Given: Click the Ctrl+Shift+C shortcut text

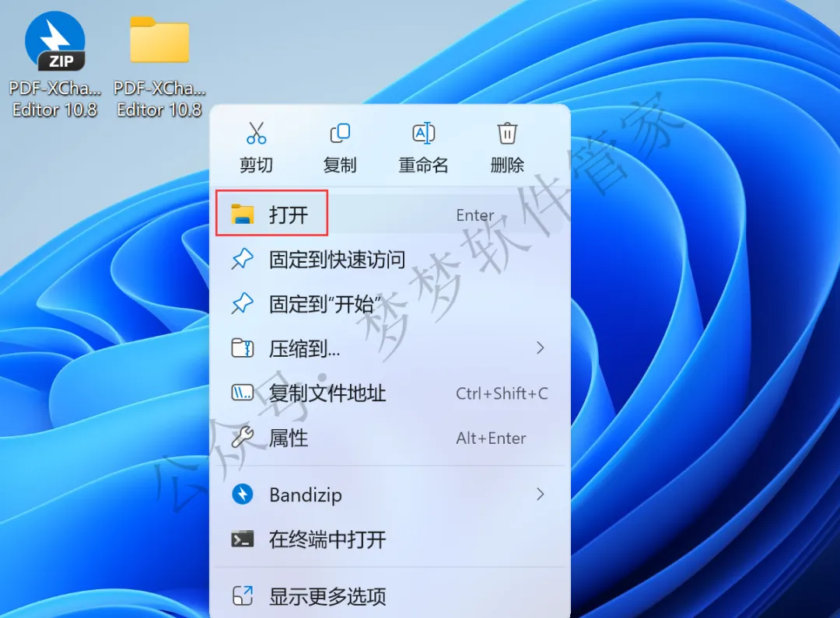Looking at the screenshot, I should pyautogui.click(x=502, y=393).
